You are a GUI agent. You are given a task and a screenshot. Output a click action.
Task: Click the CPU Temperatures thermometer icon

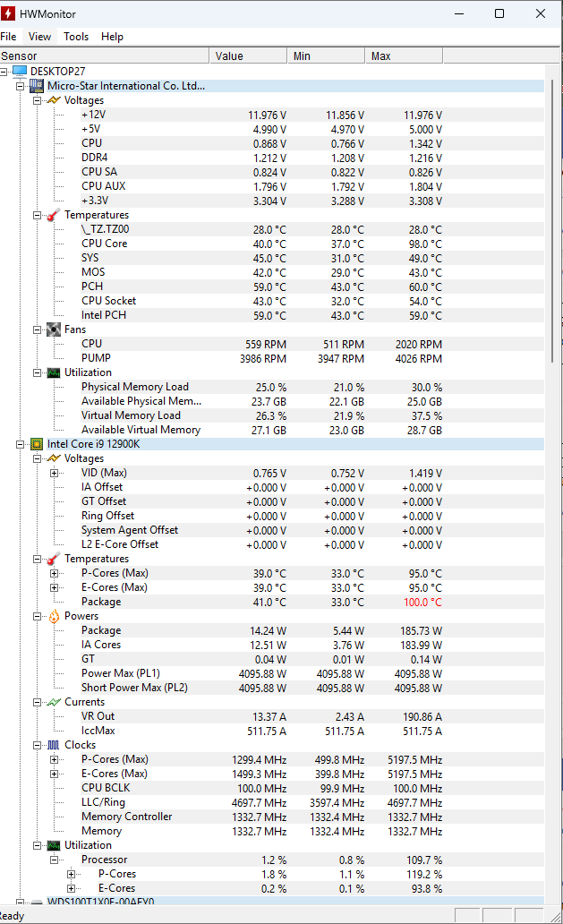tap(54, 559)
